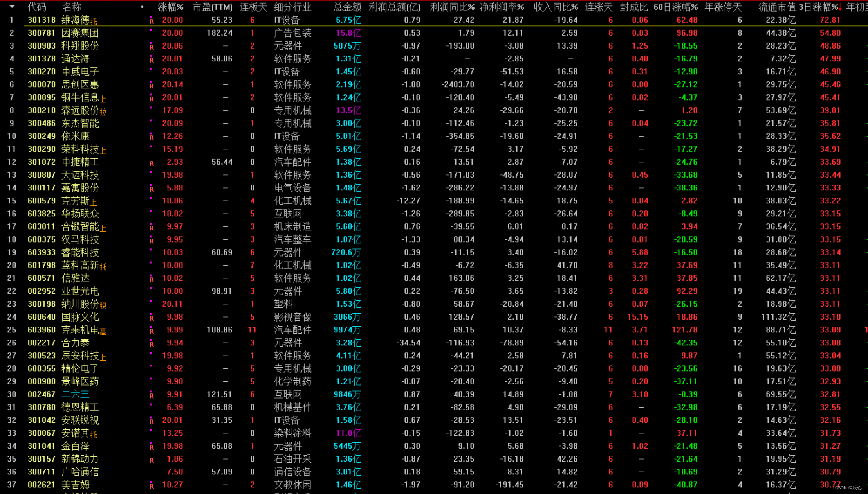Select stock name 天迈科技
This screenshot has height=494, width=868.
80,175
